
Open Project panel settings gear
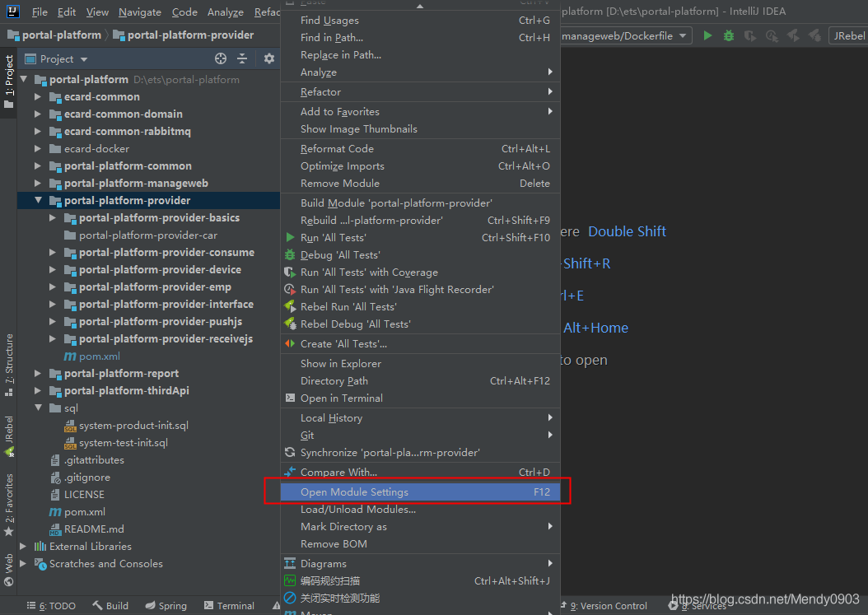269,58
